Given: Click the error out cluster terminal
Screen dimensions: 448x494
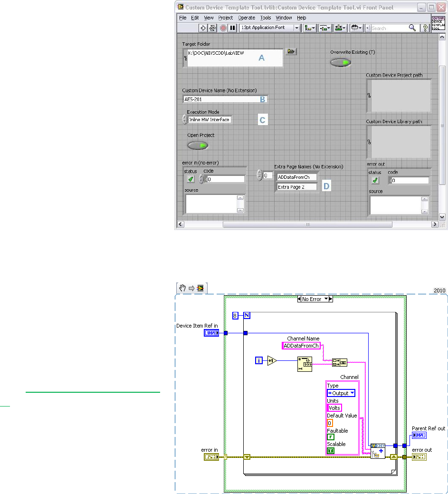Looking at the screenshot, I should (419, 457).
